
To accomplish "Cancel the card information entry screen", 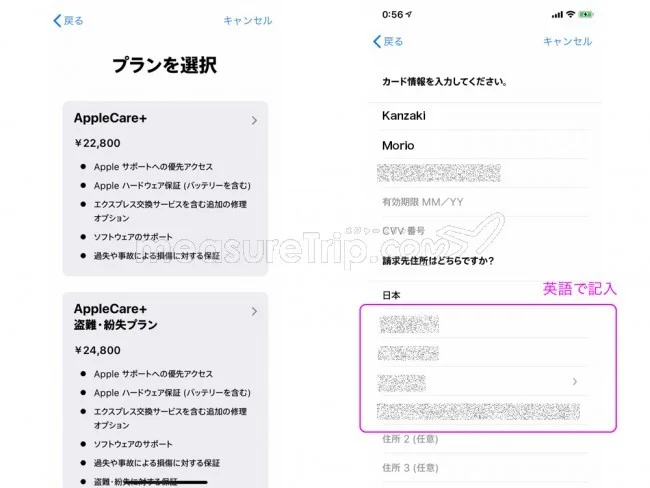I will click(x=568, y=41).
